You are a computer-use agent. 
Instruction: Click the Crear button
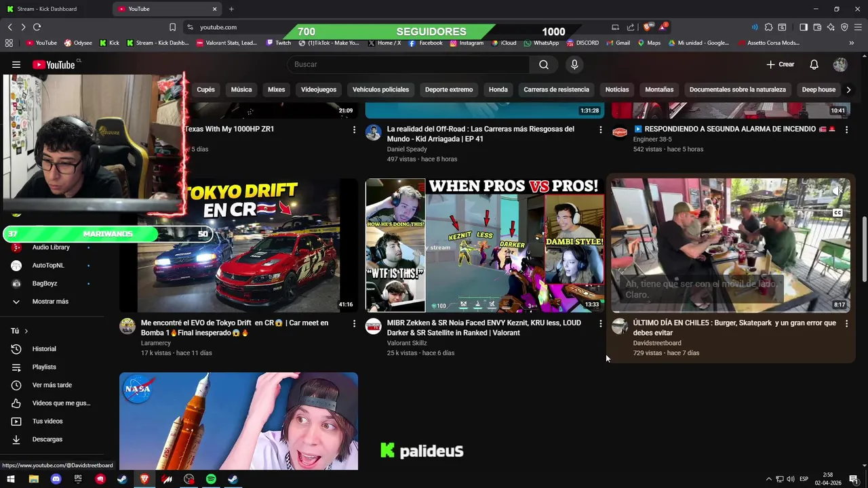click(781, 64)
